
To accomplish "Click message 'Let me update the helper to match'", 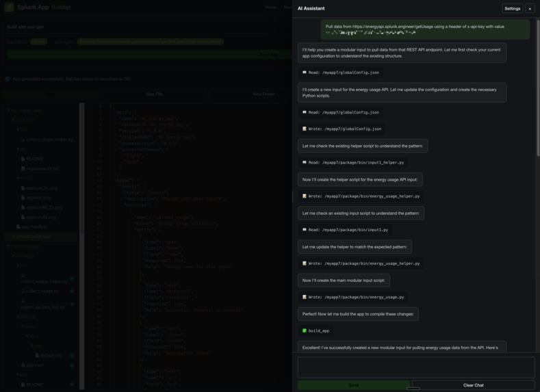I will pyautogui.click(x=355, y=247).
